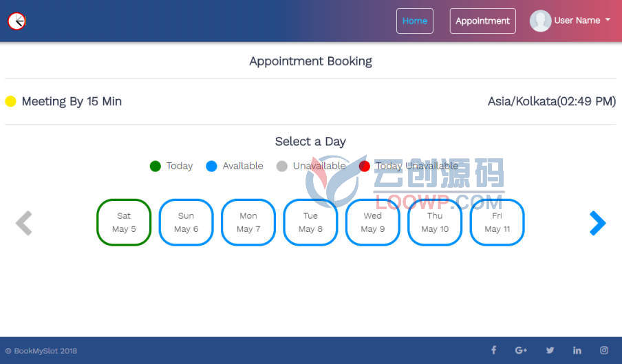622x364 pixels.
Task: Open the Appointment page
Action: click(x=482, y=21)
